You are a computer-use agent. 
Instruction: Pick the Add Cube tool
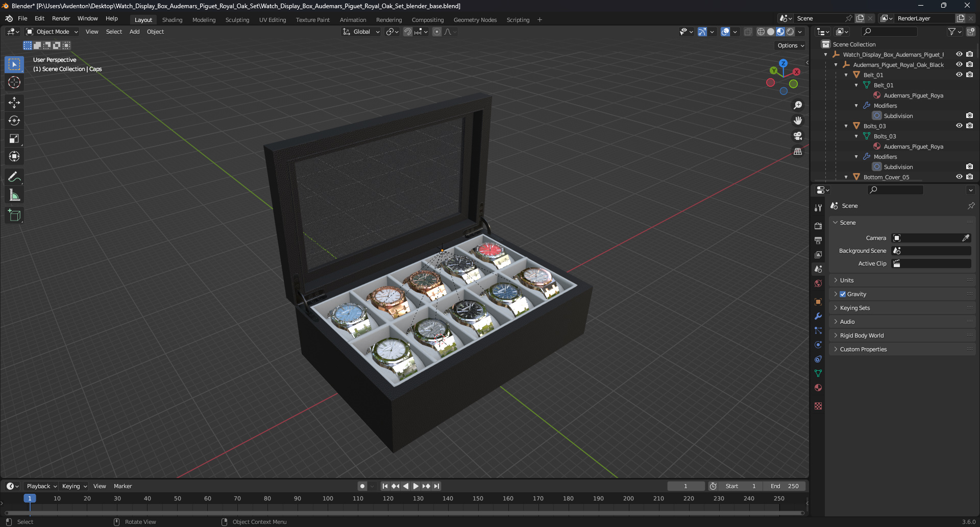click(14, 215)
